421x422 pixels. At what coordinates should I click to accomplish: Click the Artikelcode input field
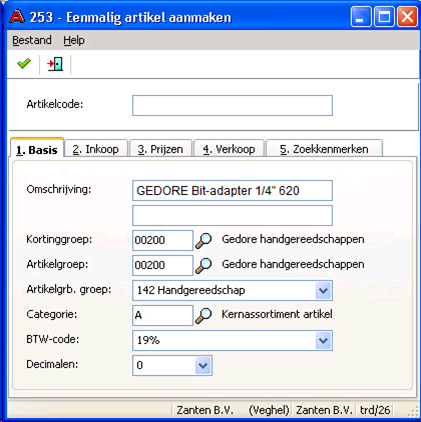[232, 105]
